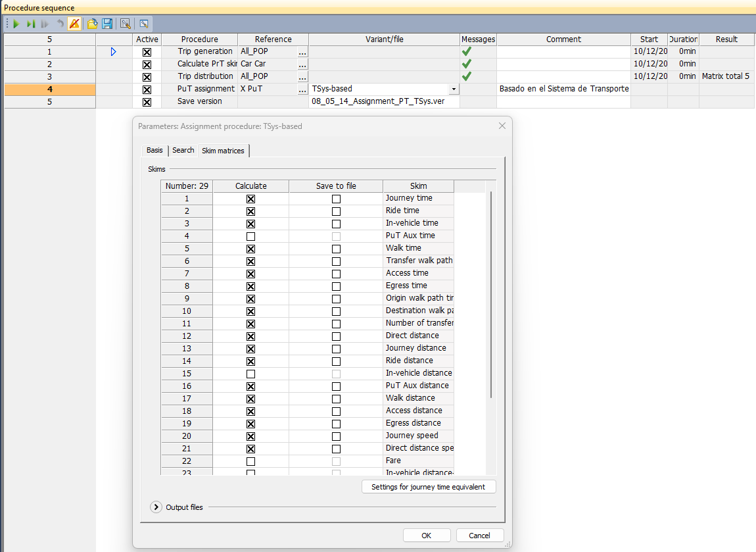756x552 pixels.
Task: Close the Parameters dialog with X
Action: [x=502, y=126]
